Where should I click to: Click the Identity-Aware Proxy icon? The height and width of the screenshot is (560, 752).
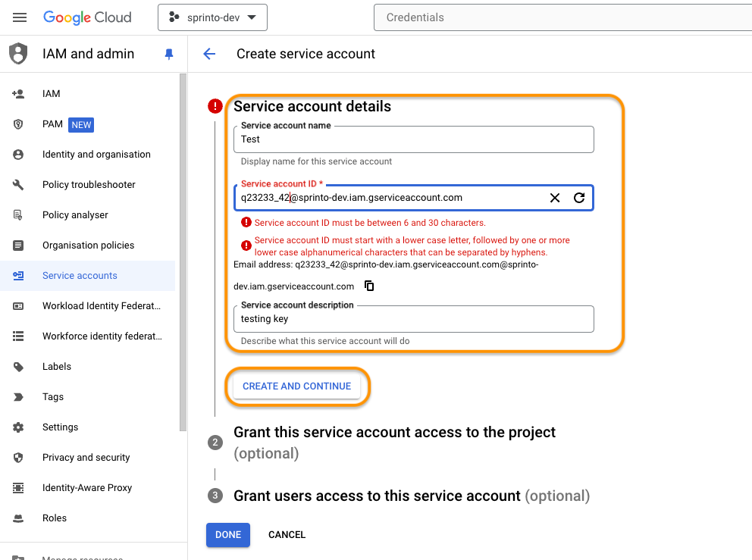[x=18, y=488]
